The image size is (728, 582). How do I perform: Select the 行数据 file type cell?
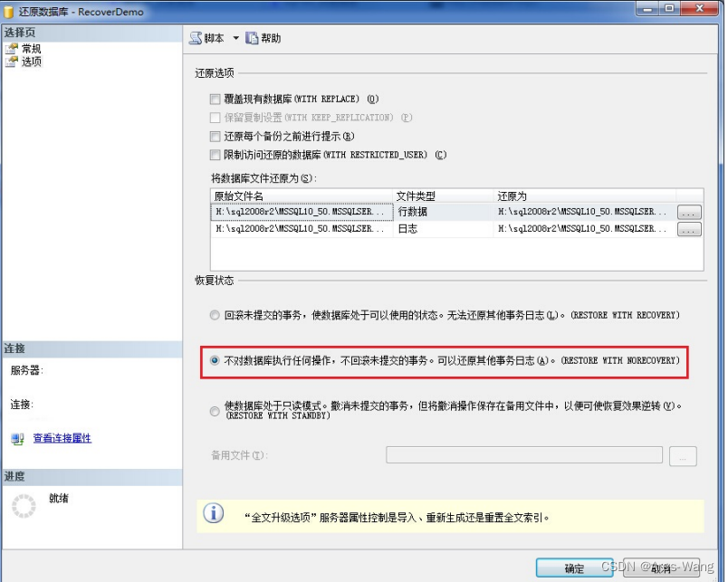pos(444,212)
